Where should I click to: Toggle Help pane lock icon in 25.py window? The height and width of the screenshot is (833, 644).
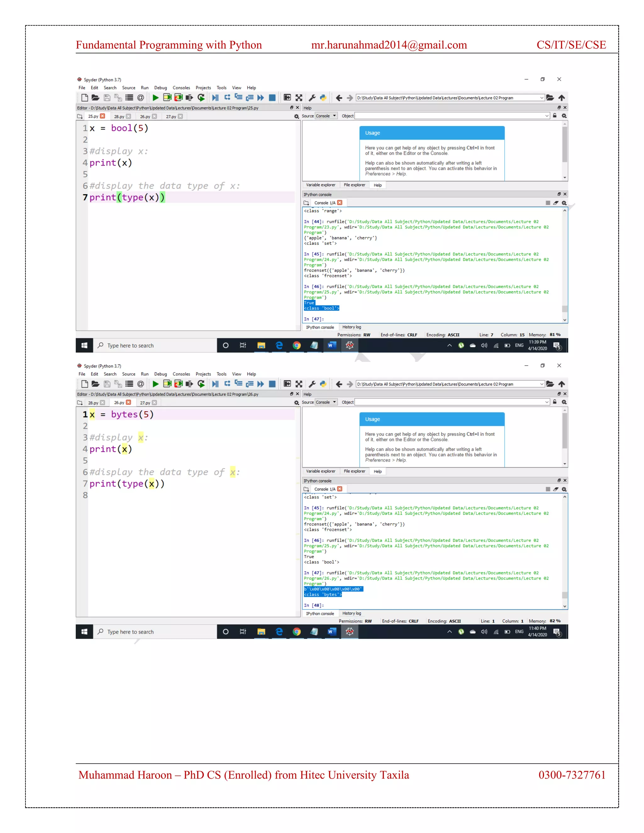(x=555, y=116)
